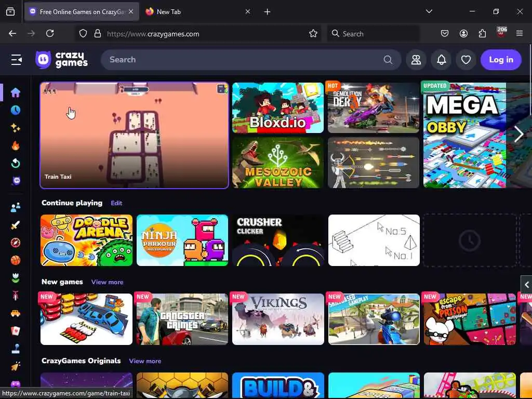This screenshot has width=532, height=399.
Task: Expand the list all tabs dropdown
Action: (429, 11)
